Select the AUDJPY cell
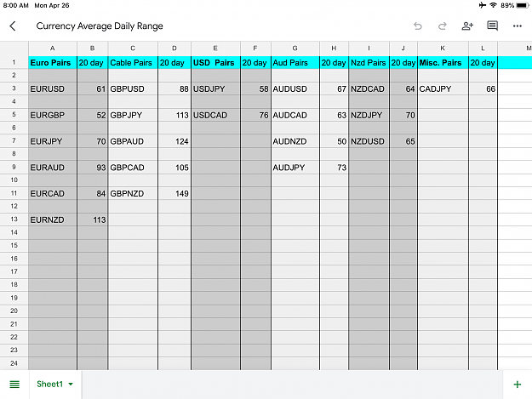Image resolution: width=532 pixels, height=399 pixels. tap(295, 167)
